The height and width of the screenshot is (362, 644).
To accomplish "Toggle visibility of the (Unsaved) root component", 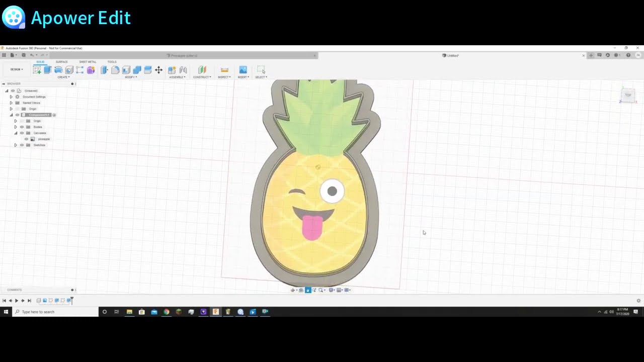I will pos(13,91).
